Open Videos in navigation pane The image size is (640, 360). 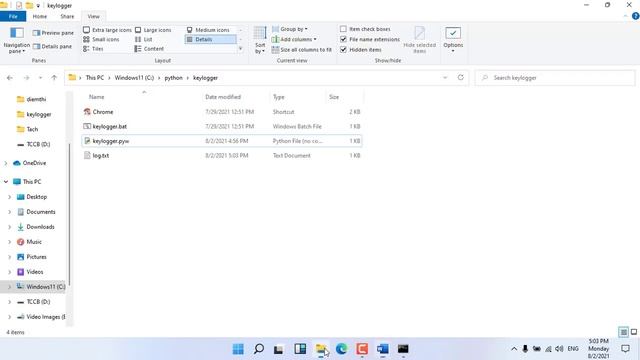coord(30,272)
